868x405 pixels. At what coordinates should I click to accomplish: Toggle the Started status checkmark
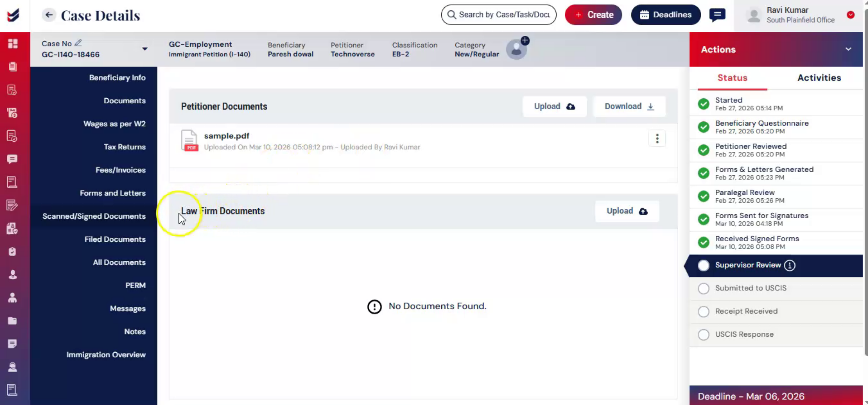(x=703, y=104)
